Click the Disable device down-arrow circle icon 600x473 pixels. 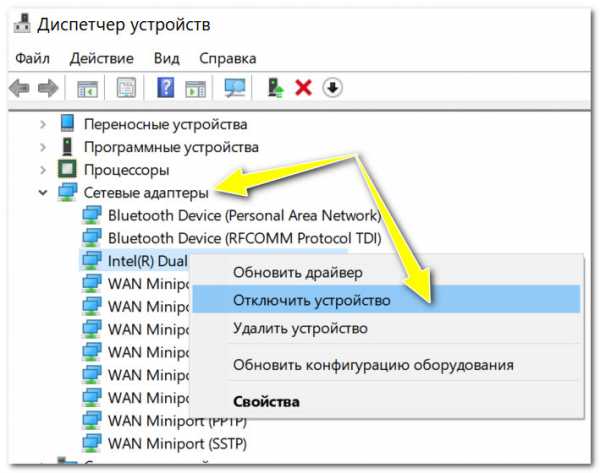pyautogui.click(x=332, y=88)
